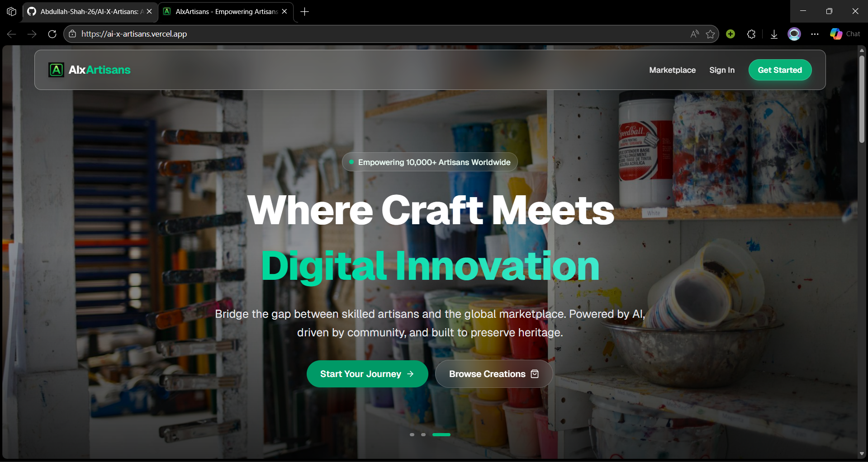Close the AIxArtisans tab

[x=285, y=12]
